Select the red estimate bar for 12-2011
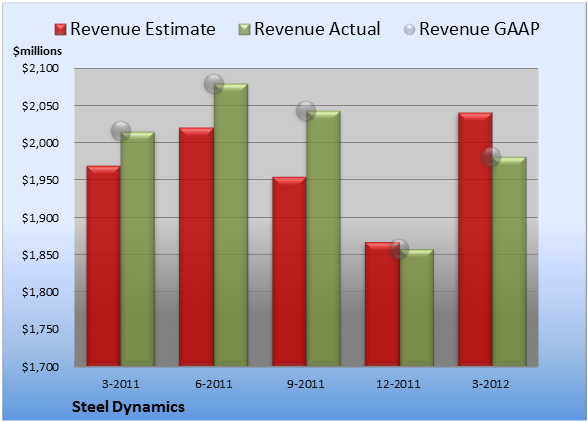This screenshot has width=588, height=422. [382, 304]
